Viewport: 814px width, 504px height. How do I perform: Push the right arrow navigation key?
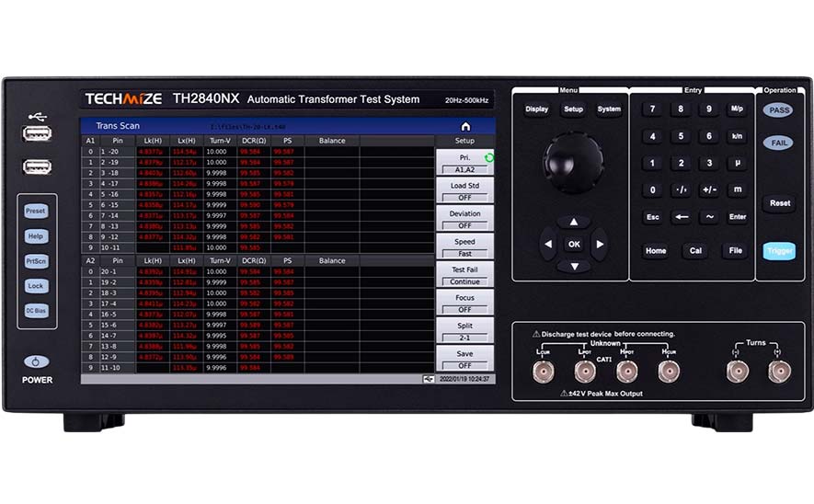[x=600, y=244]
